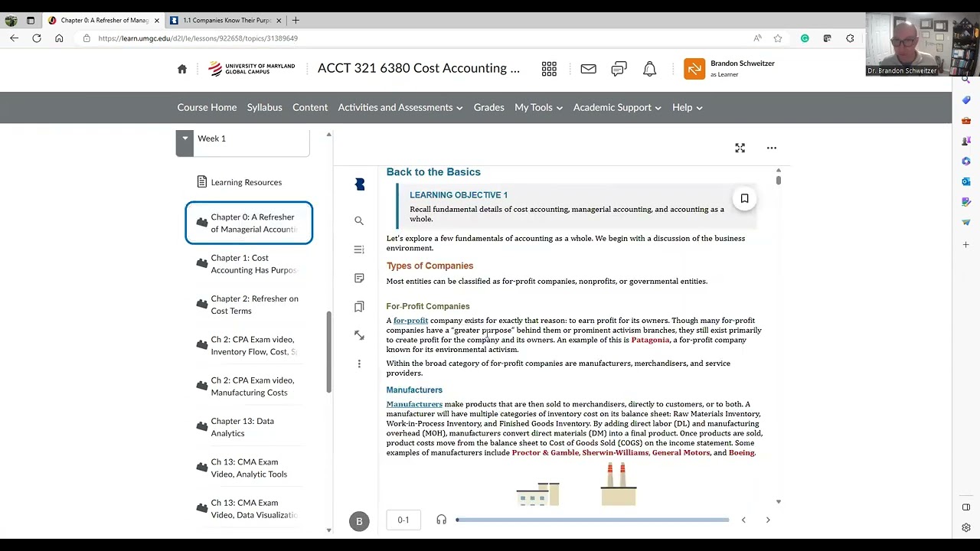
Task: Click the page number field showing 0-1
Action: click(403, 520)
